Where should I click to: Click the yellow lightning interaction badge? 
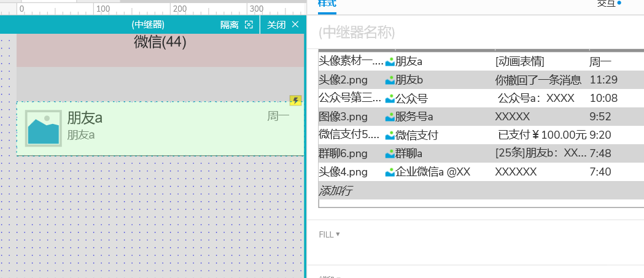[296, 100]
